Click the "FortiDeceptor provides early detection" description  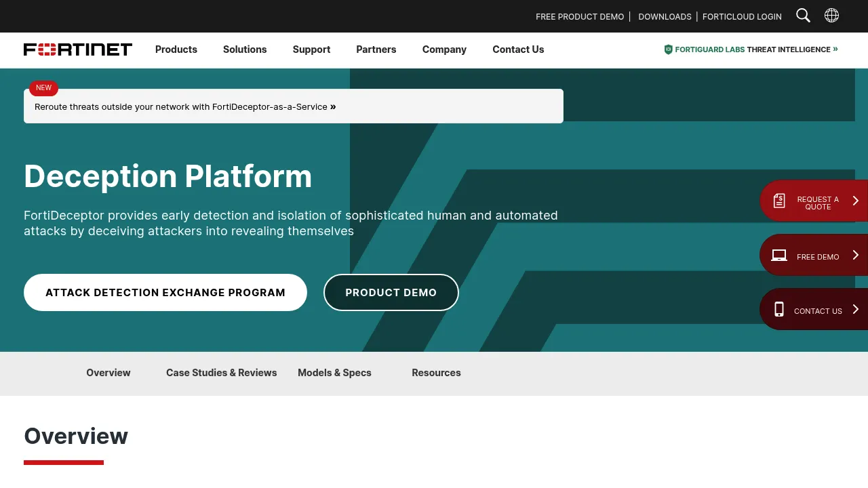click(291, 223)
